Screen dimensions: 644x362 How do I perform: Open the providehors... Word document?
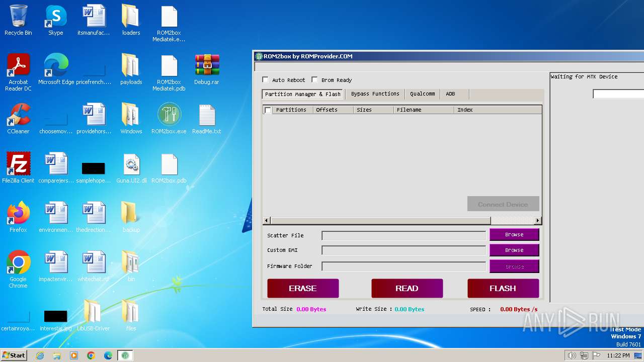(94, 119)
